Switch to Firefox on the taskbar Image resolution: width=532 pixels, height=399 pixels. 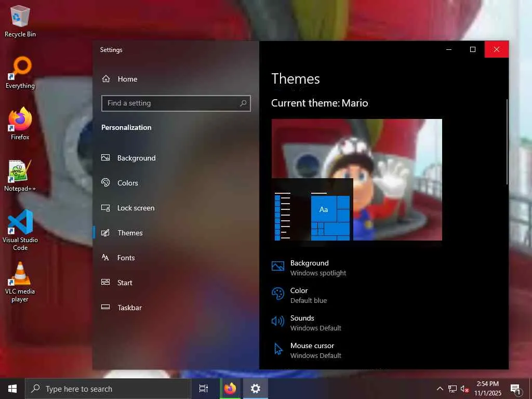click(230, 389)
